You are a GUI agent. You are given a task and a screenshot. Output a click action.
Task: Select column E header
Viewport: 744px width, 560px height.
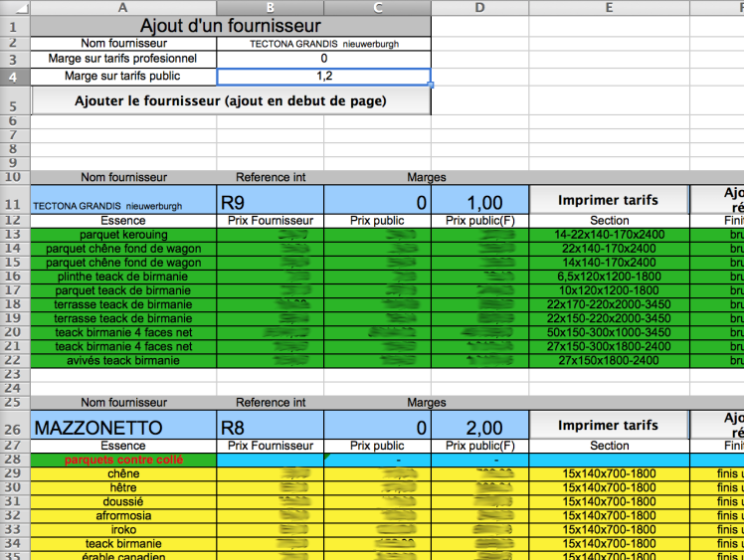(610, 8)
